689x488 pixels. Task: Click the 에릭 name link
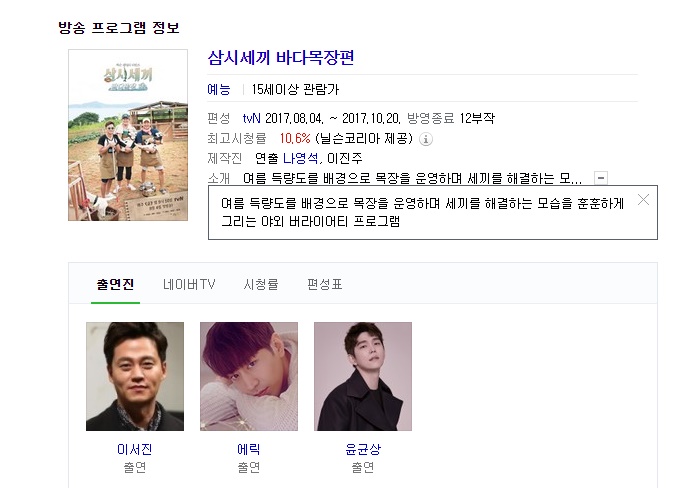249,449
